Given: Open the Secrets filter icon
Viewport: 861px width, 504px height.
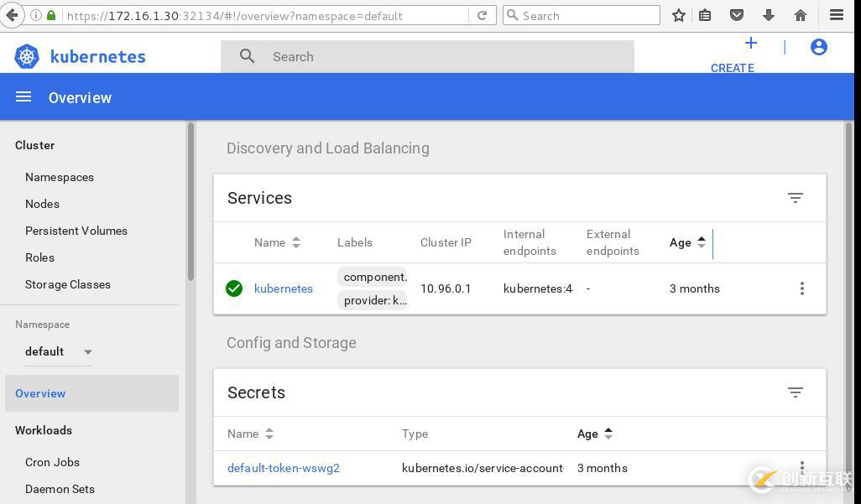Looking at the screenshot, I should click(x=795, y=392).
